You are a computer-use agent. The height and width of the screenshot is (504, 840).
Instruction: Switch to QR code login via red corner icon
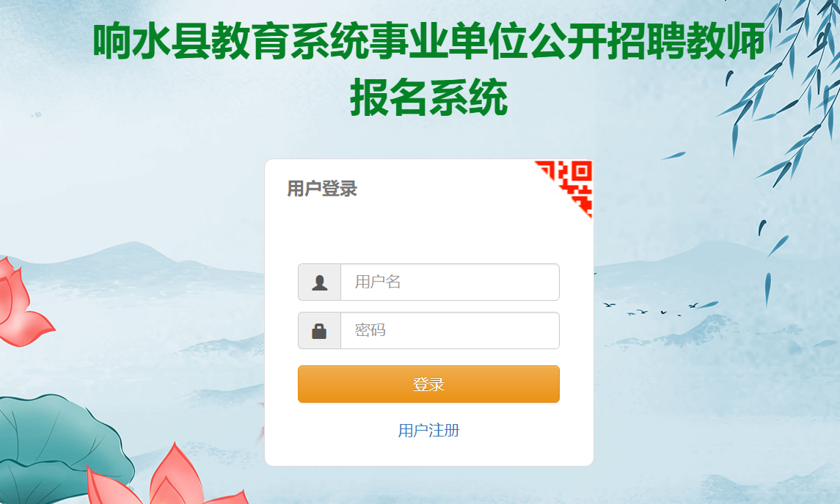point(570,182)
